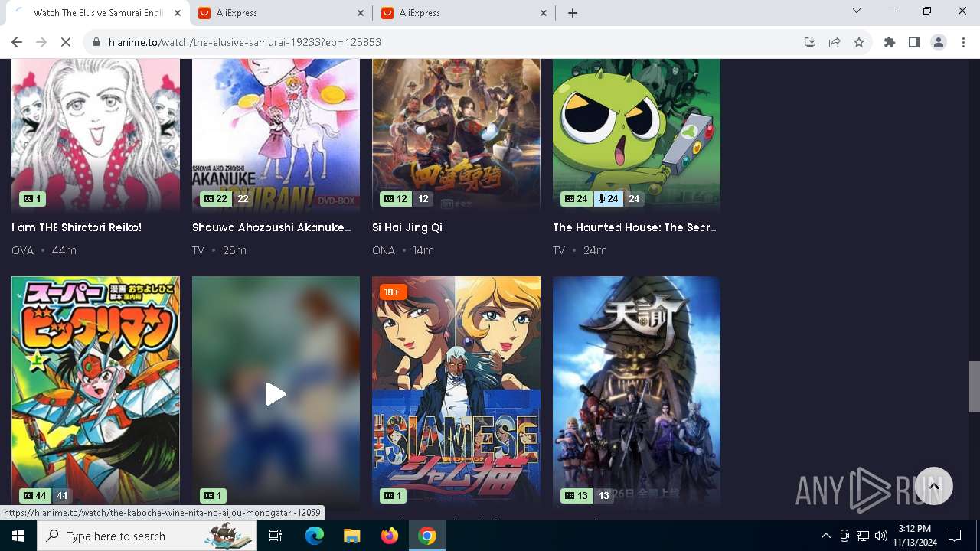Image resolution: width=980 pixels, height=551 pixels.
Task: Open the clock showing 3:12 PM
Action: coord(915,536)
